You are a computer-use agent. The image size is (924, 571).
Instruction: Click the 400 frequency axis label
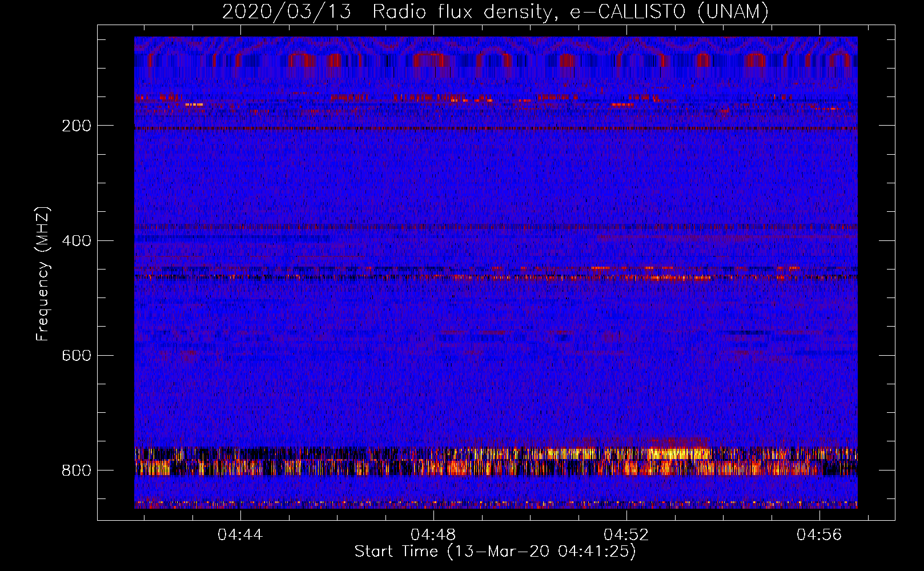[x=76, y=240]
